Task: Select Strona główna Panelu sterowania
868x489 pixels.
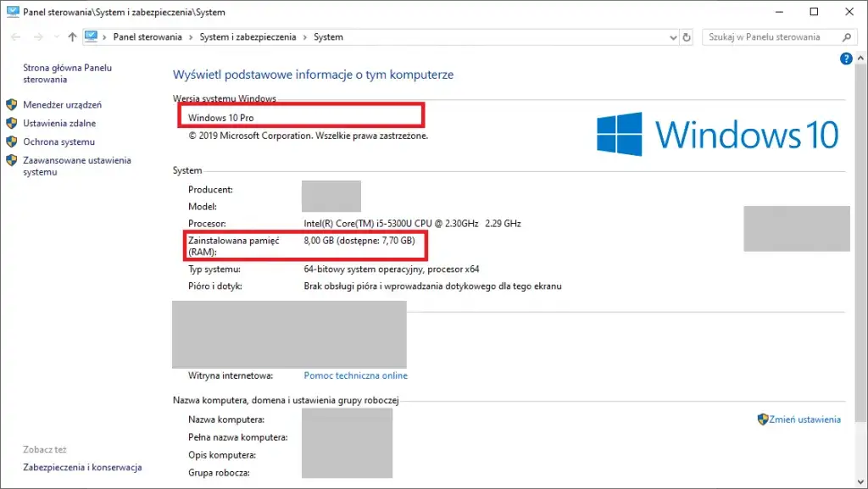Action: coord(65,74)
